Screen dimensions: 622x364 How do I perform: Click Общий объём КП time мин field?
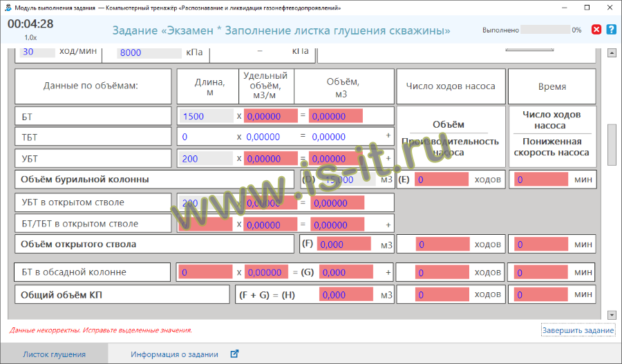(541, 294)
